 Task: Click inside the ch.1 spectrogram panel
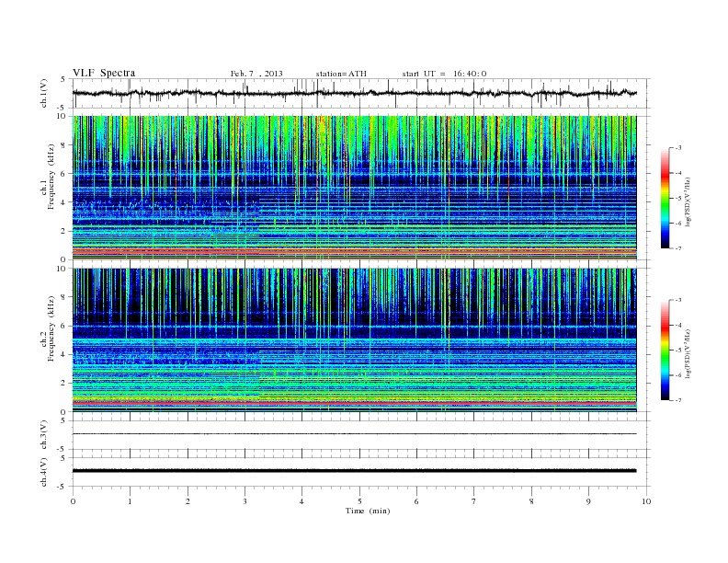pos(354,188)
